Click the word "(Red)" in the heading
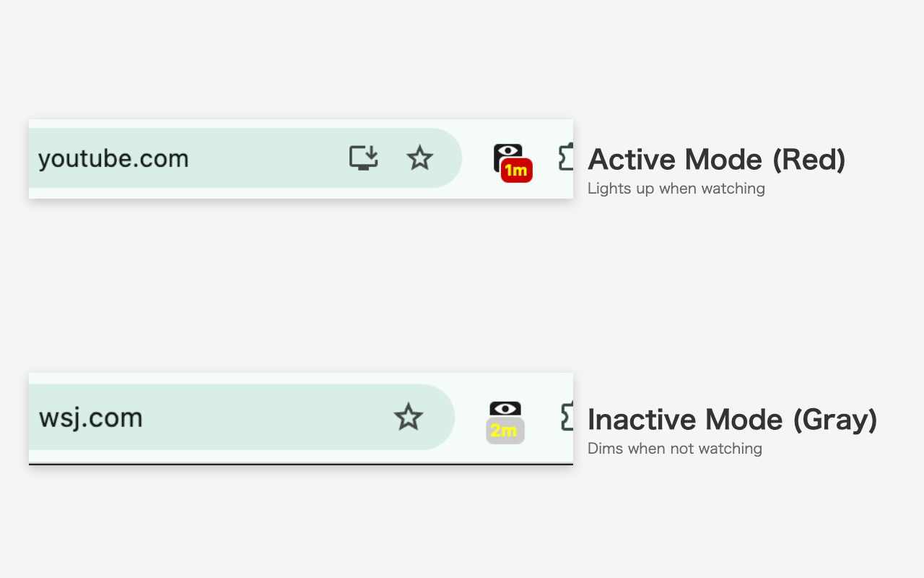This screenshot has height=578, width=924. click(808, 159)
